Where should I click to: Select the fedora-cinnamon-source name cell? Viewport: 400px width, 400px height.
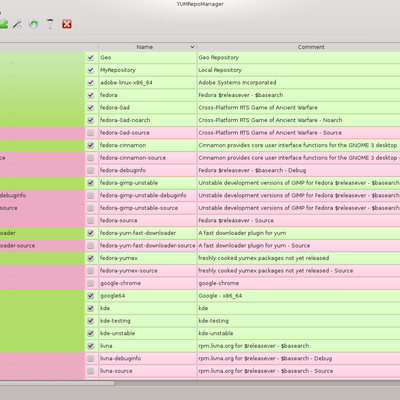(x=147, y=158)
